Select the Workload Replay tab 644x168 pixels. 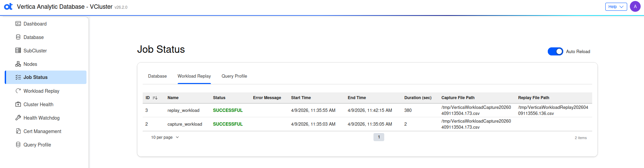(194, 76)
